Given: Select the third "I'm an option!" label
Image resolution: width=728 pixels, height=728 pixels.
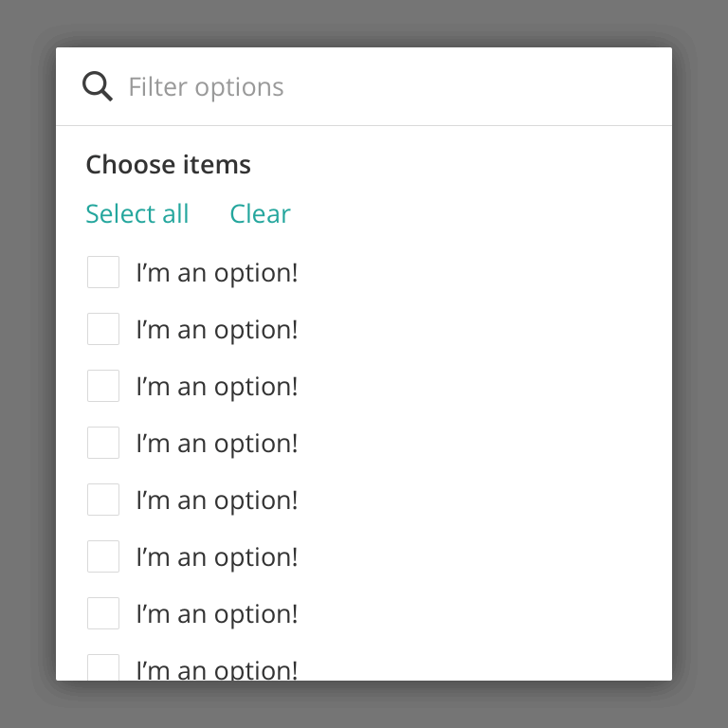Looking at the screenshot, I should (217, 387).
